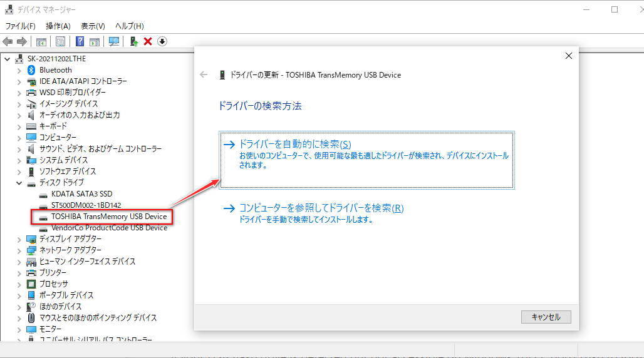Collapse the ディスク ドライブ category

coord(19,183)
